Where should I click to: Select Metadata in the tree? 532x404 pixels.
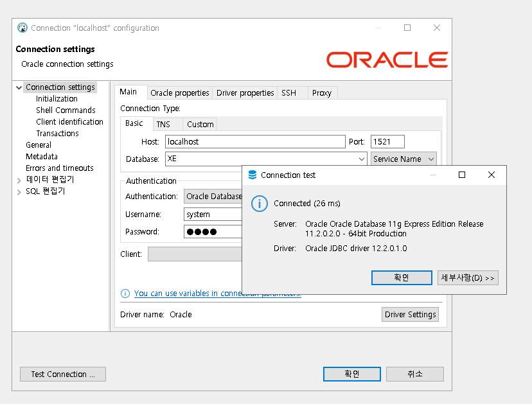[42, 156]
